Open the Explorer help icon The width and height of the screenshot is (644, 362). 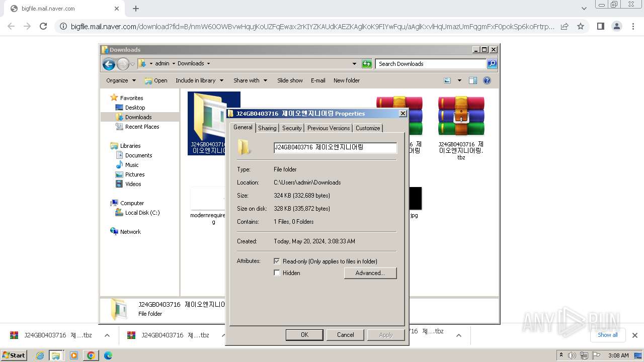coord(487,80)
